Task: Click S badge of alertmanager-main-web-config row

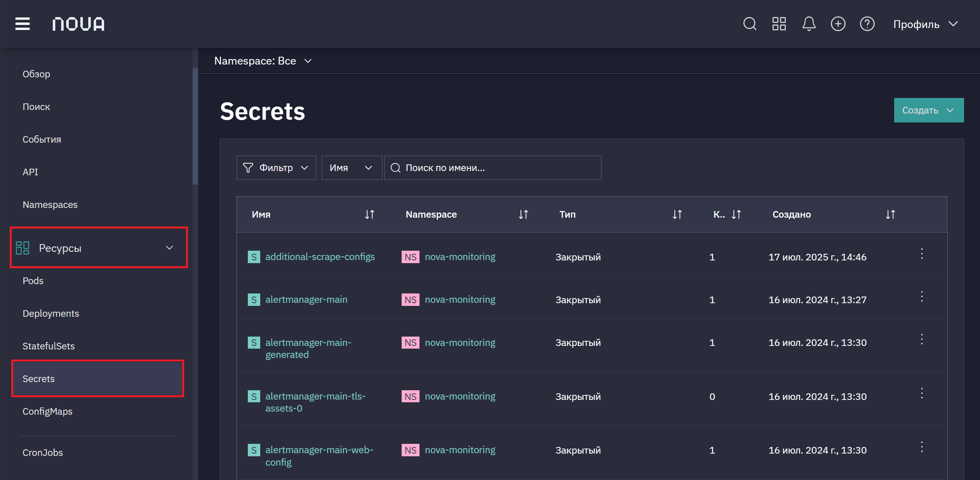Action: [x=254, y=450]
